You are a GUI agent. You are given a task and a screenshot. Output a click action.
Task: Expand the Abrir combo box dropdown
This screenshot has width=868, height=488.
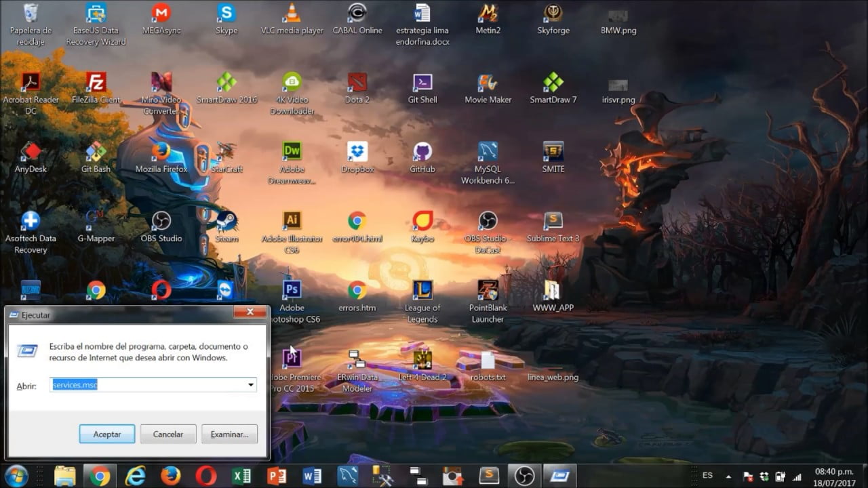(251, 385)
